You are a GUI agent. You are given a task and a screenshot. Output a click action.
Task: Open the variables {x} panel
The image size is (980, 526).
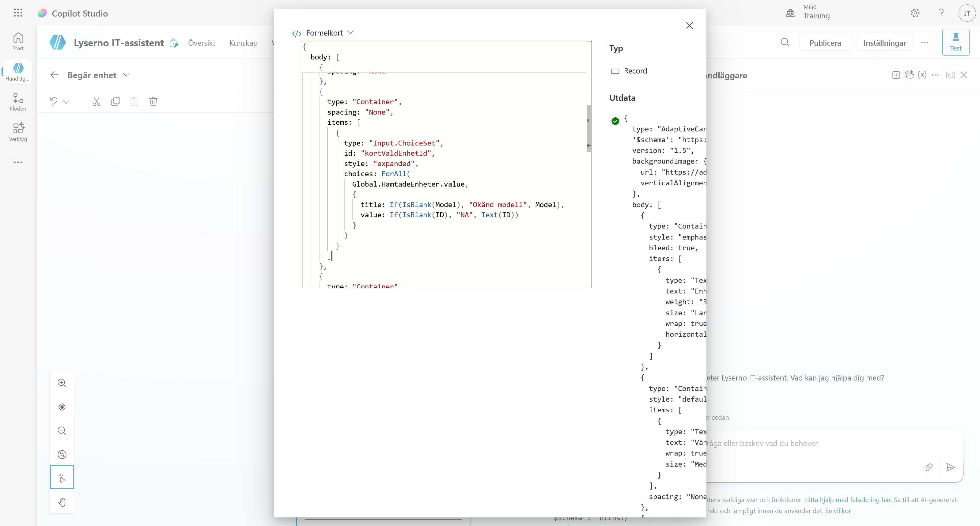[922, 75]
